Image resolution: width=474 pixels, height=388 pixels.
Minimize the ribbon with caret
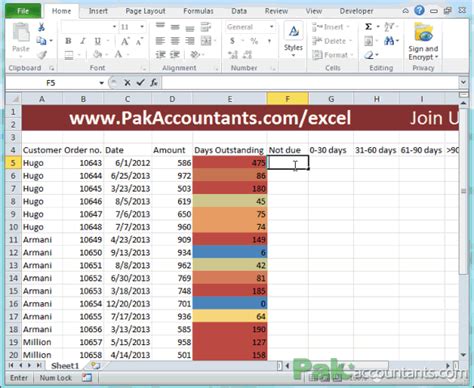pos(406,11)
